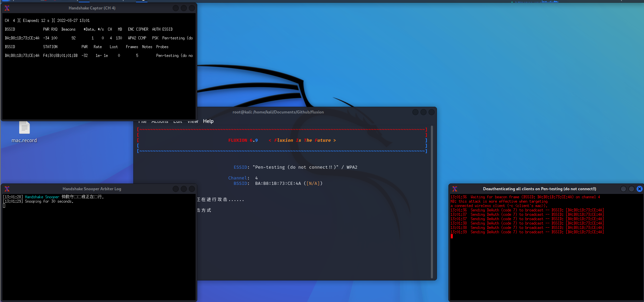Click the fluxion terminal vertical scrollbar
Screen dimensions: 644x302
[432, 202]
